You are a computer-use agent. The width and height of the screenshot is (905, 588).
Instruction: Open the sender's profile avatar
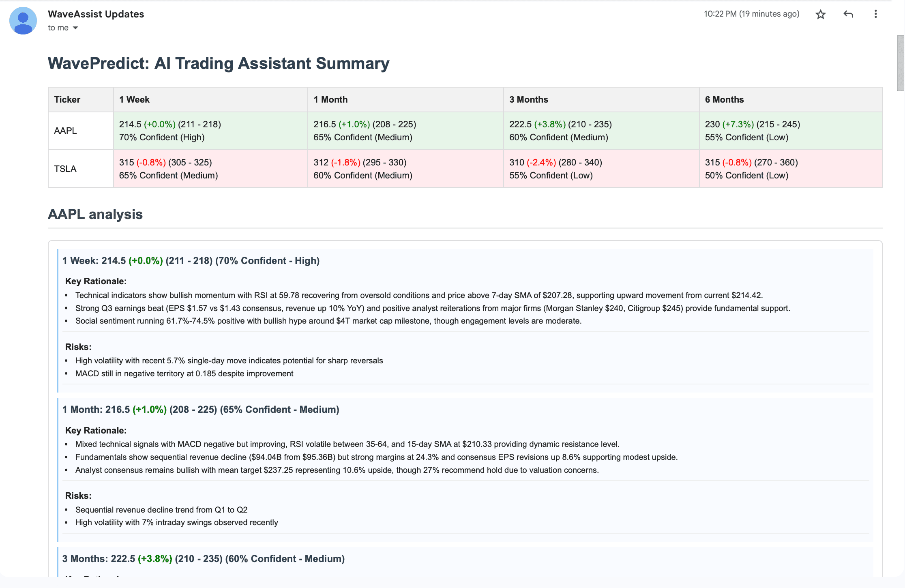pyautogui.click(x=23, y=21)
